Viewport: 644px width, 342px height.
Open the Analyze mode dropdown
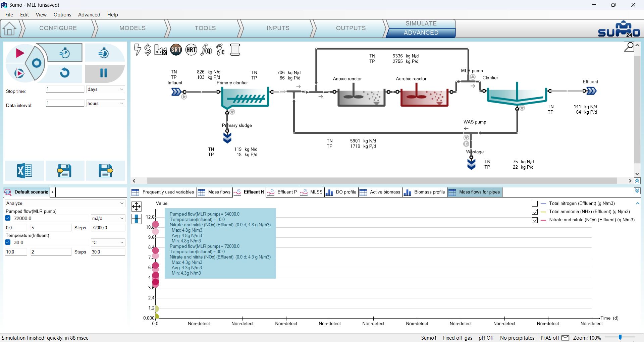click(x=65, y=203)
